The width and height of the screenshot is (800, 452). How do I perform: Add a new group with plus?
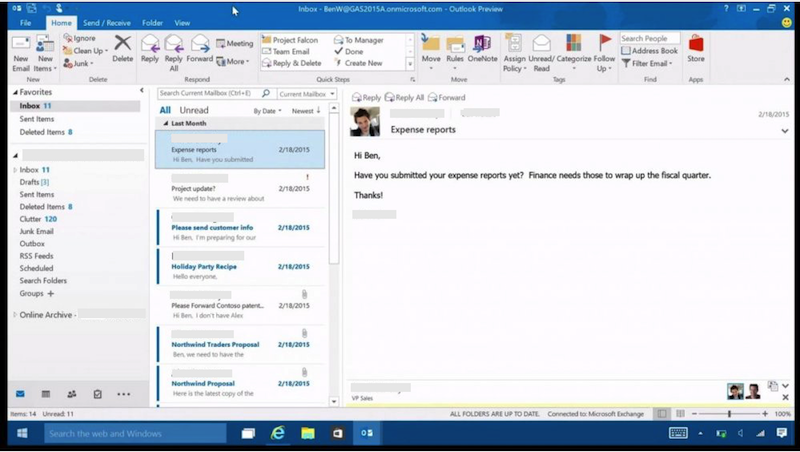point(51,294)
